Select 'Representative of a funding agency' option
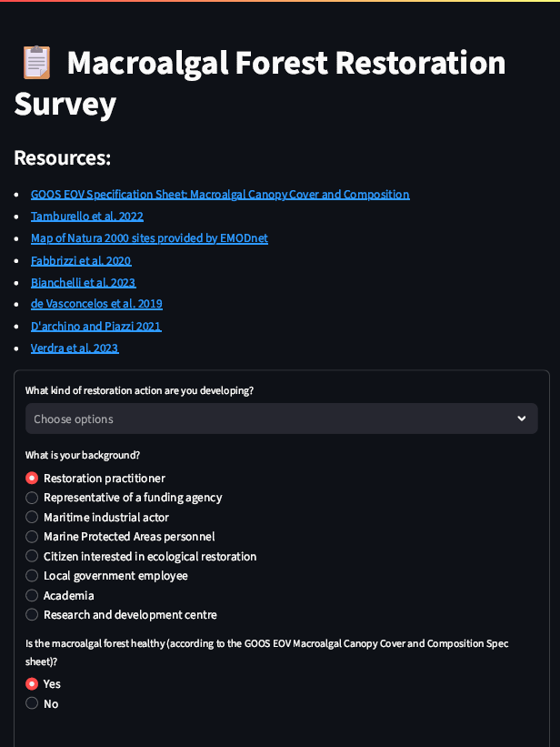 32,498
